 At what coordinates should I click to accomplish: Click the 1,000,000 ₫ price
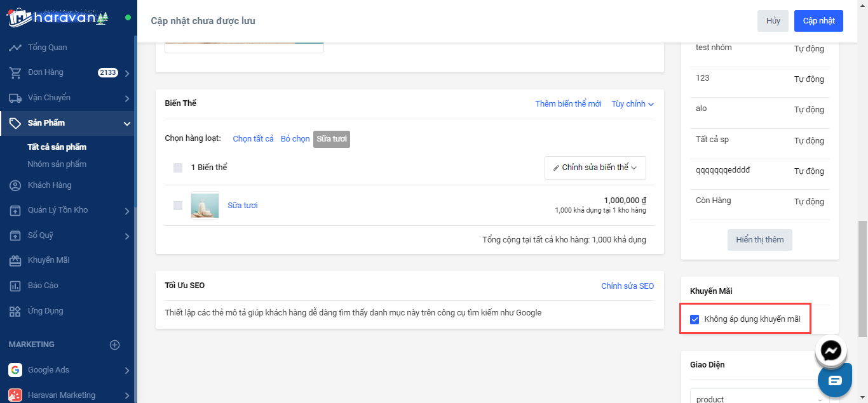tap(625, 200)
